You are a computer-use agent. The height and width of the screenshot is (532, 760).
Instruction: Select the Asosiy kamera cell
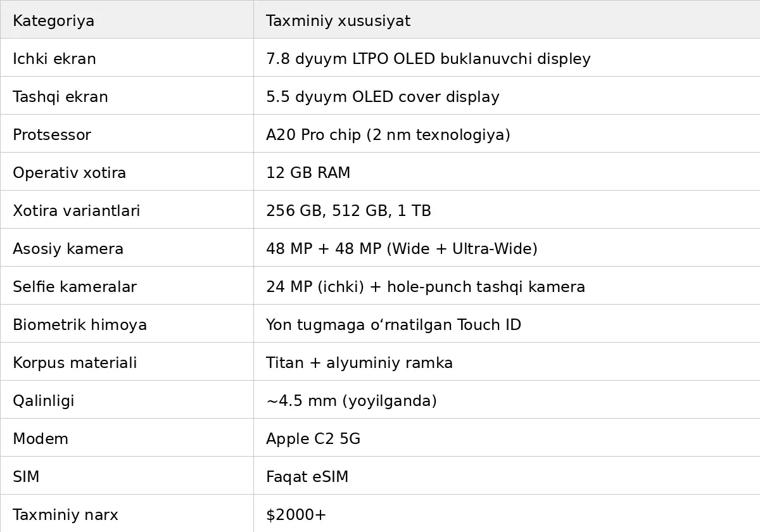point(68,249)
